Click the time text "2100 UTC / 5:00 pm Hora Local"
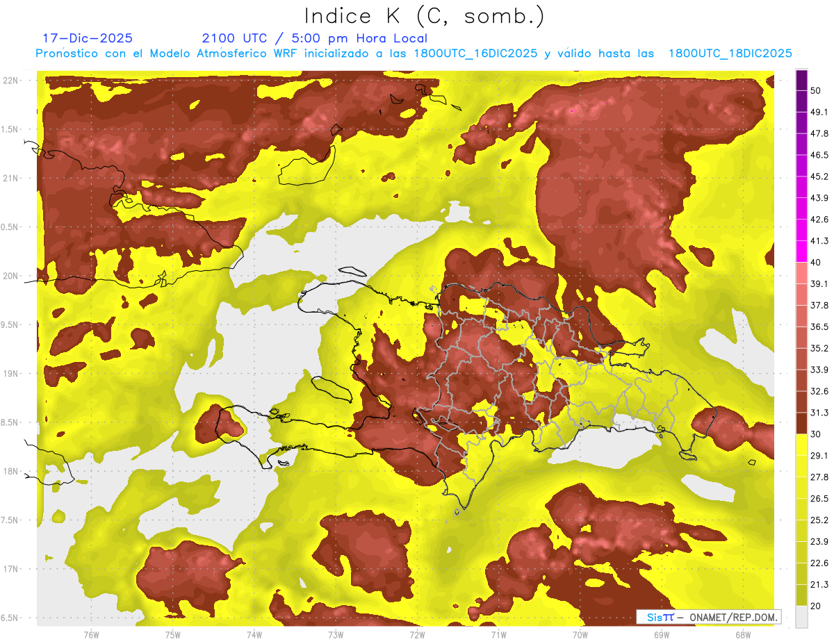This screenshot has height=644, width=834. tap(315, 38)
